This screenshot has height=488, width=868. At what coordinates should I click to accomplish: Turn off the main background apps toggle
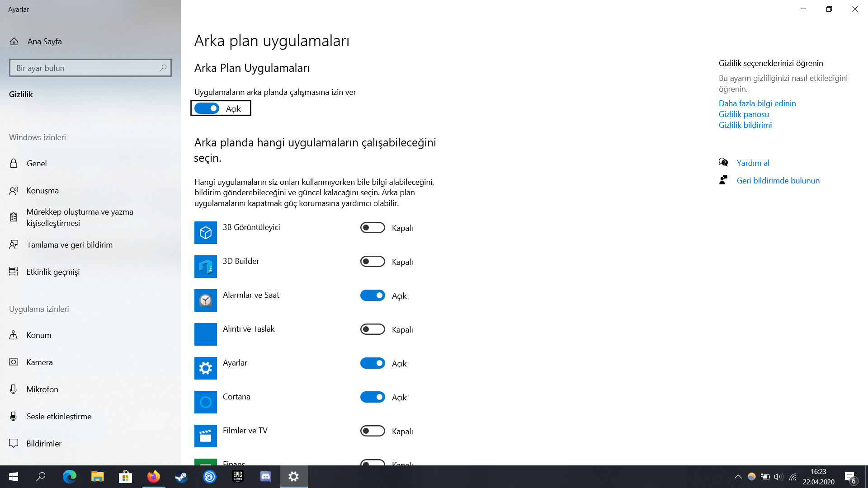tap(207, 108)
